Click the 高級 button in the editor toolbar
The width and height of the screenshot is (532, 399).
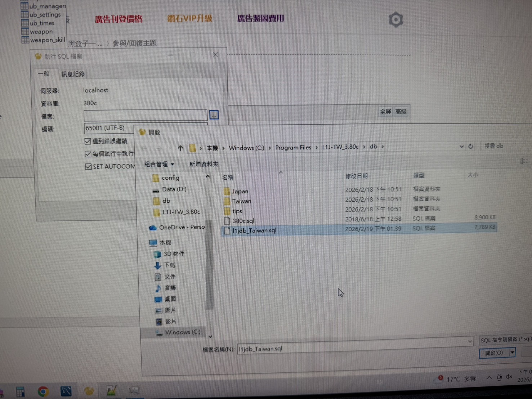click(x=401, y=112)
